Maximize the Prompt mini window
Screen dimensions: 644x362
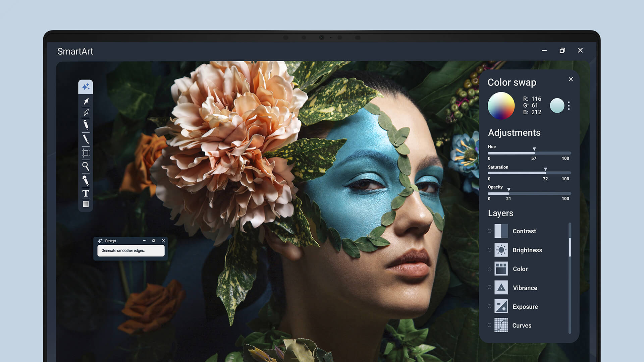[154, 241]
